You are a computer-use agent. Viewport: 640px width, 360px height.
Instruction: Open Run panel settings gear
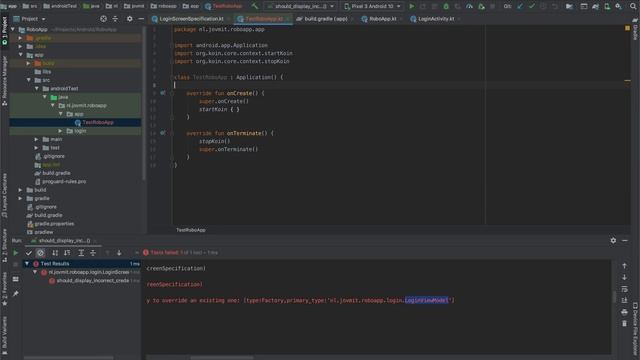[x=613, y=241]
